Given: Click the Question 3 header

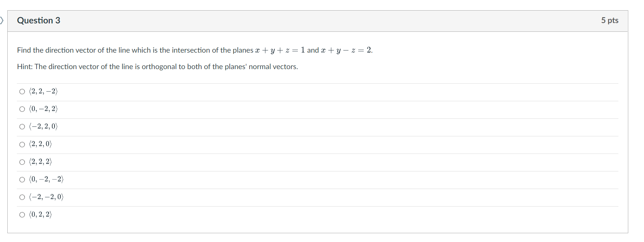Looking at the screenshot, I should tap(39, 20).
